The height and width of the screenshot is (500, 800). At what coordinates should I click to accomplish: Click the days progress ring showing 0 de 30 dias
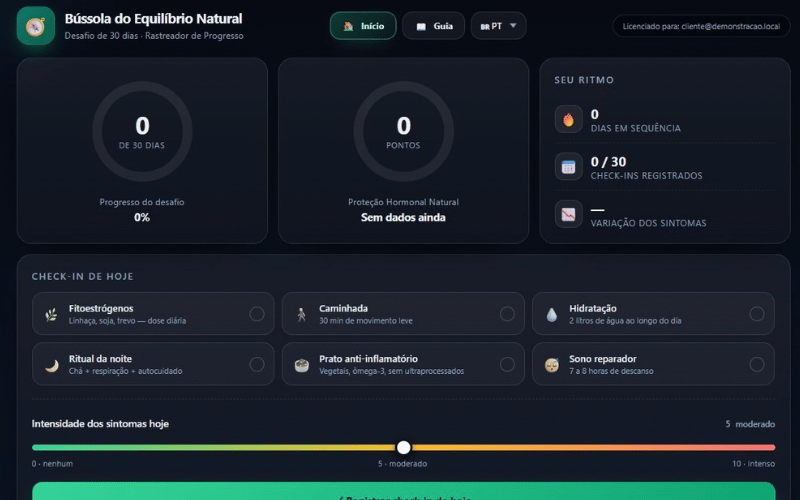[142, 132]
